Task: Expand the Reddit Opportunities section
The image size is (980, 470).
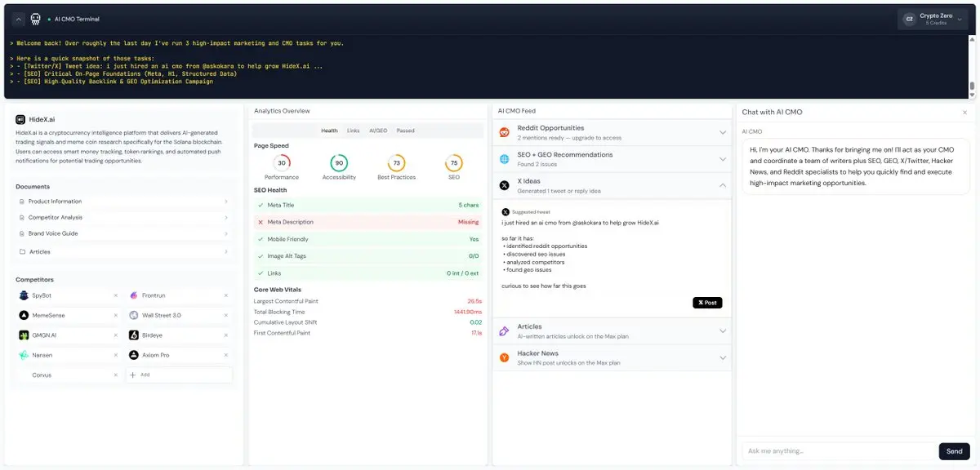Action: [x=722, y=132]
